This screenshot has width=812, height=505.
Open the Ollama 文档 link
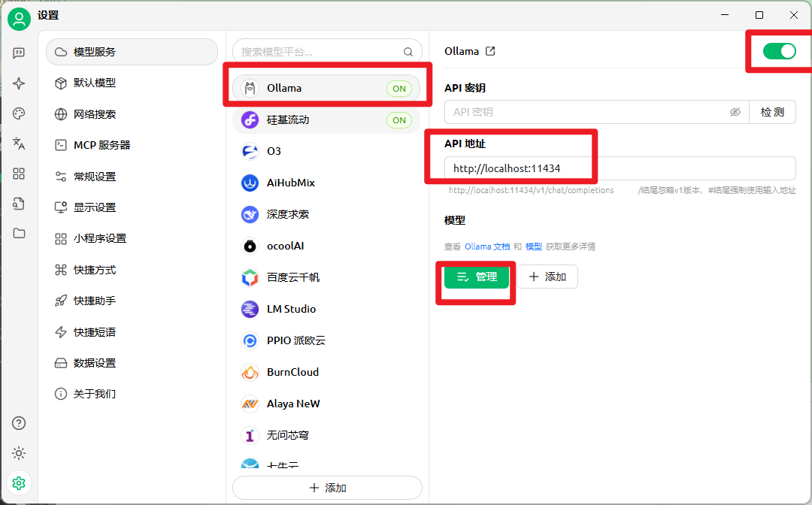point(487,246)
